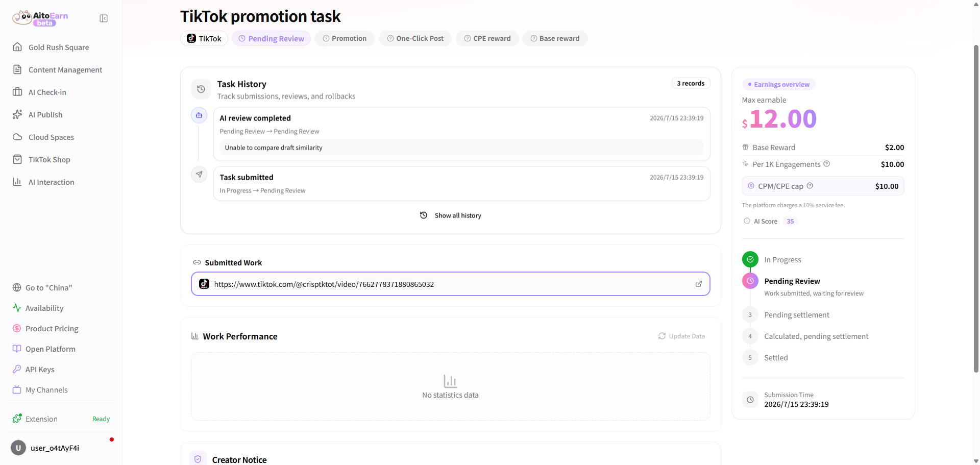Click the Task submitted paper plane icon
The height and width of the screenshot is (465, 980).
pyautogui.click(x=199, y=175)
